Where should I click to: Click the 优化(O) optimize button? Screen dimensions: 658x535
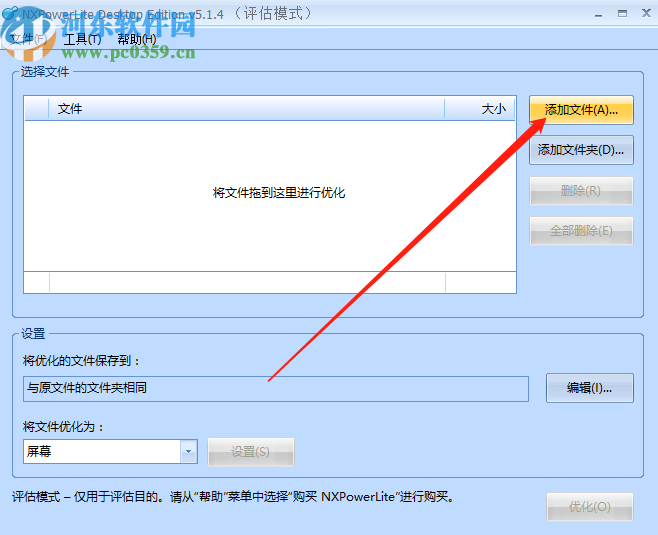click(x=590, y=507)
